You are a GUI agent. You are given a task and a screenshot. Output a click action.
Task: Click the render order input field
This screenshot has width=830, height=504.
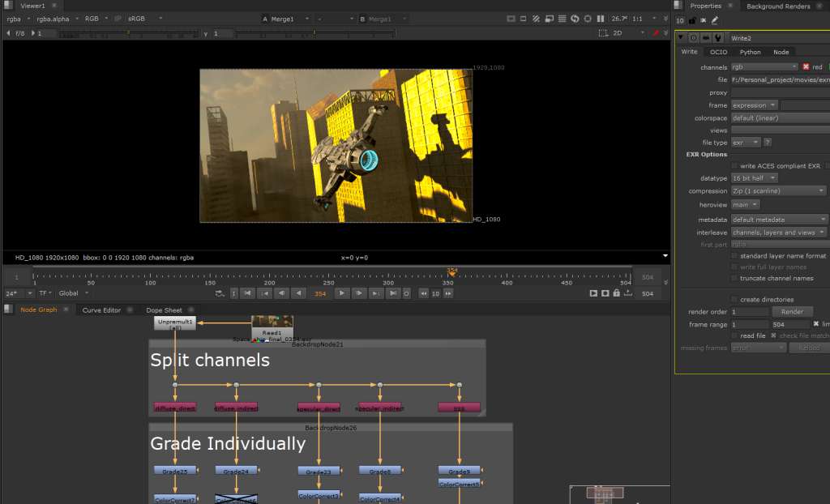click(750, 312)
